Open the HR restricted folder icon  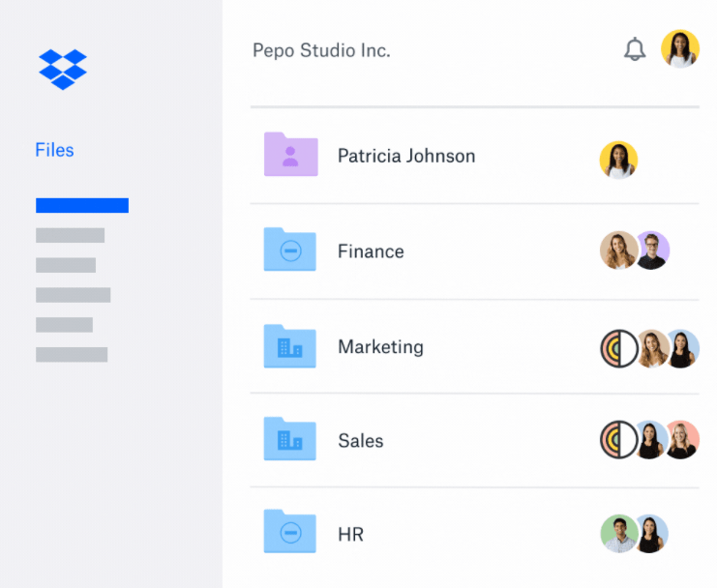point(290,533)
